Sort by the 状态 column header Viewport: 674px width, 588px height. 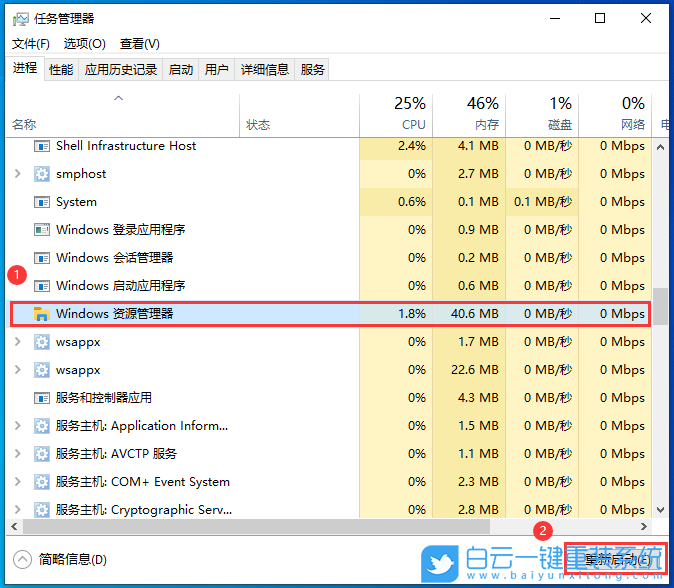click(x=299, y=115)
